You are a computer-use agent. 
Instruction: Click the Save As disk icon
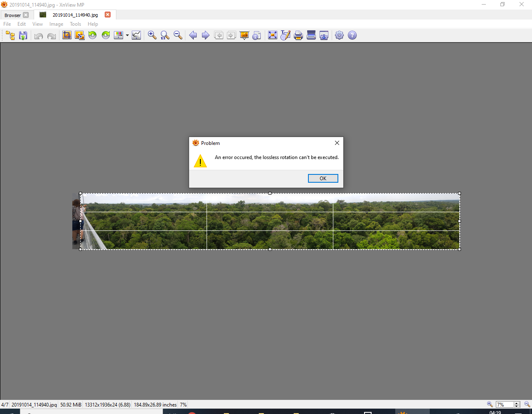(23, 35)
